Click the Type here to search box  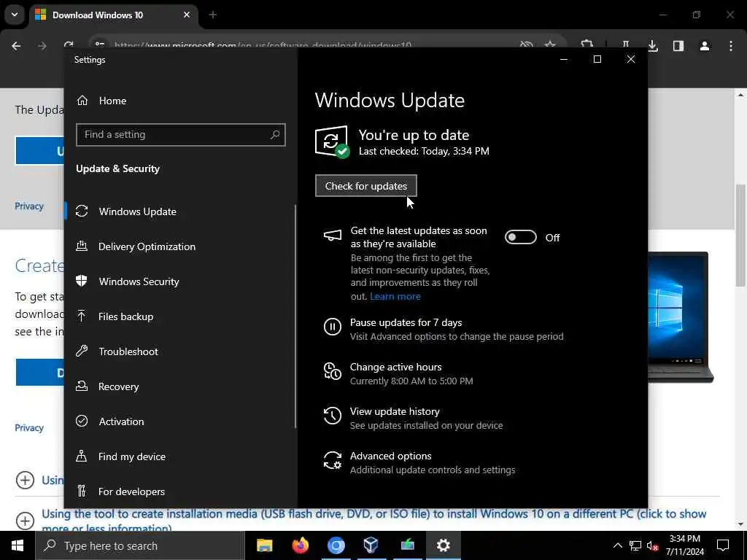click(140, 545)
